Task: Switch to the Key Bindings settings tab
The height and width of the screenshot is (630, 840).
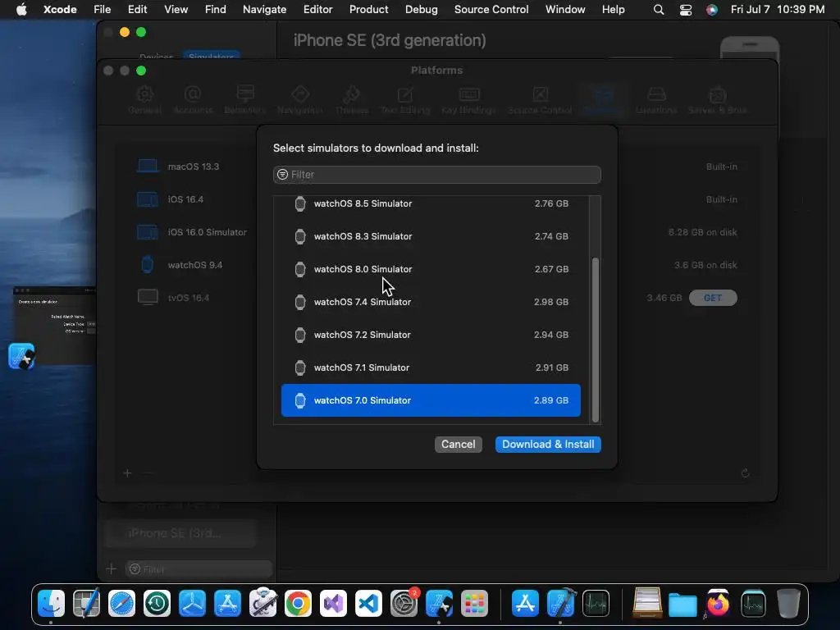Action: click(x=468, y=100)
